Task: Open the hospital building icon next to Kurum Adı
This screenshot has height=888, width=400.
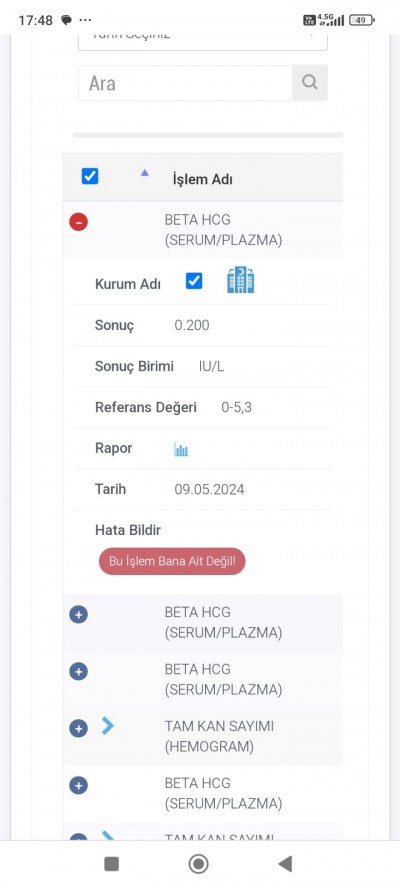Action: pos(241,280)
